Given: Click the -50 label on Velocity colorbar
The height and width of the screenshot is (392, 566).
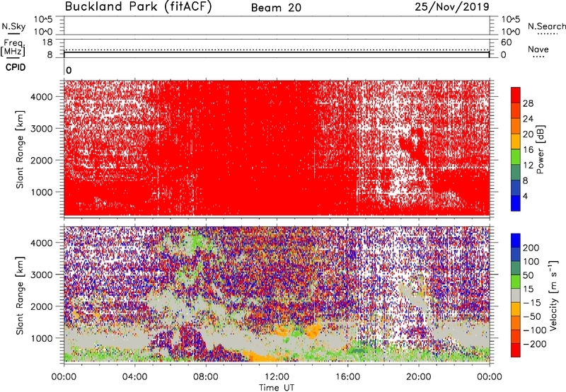Looking at the screenshot, I should coord(532,316).
